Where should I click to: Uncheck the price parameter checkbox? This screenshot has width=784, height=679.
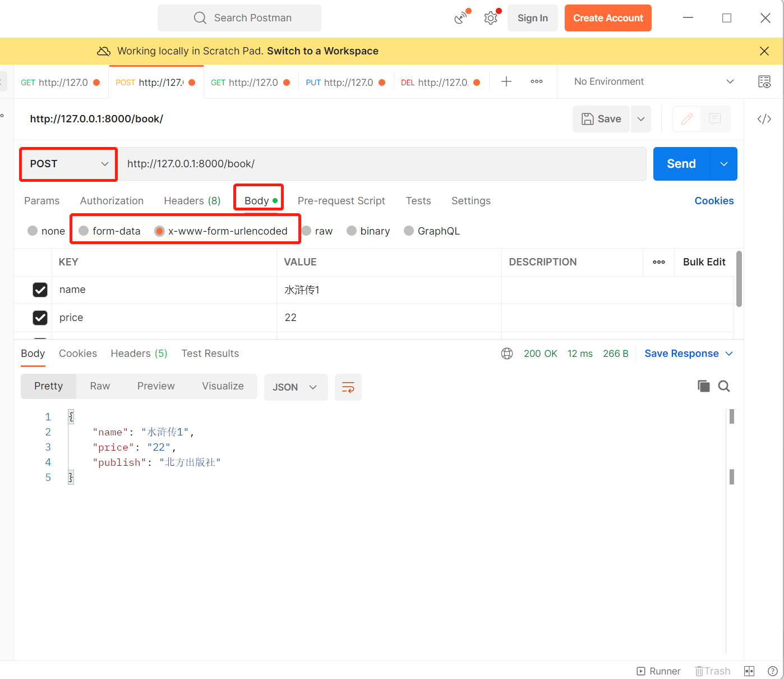(x=40, y=318)
